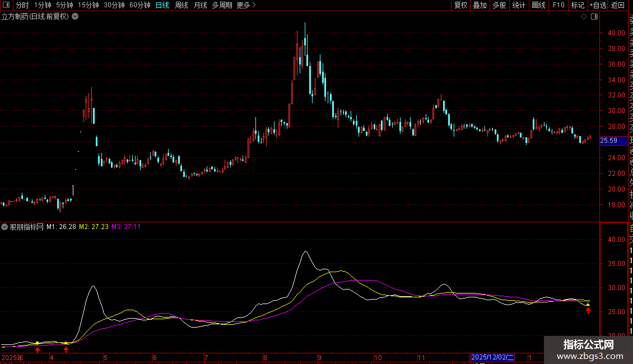The image size is (633, 364).
Task: Toggle the left sidebar panel icon
Action: (6, 5)
